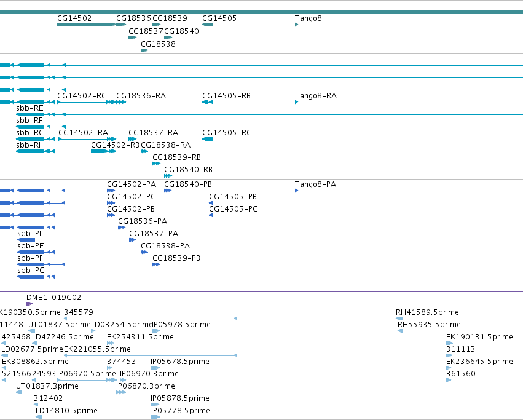Select EST IP05678.5prime

pyautogui.click(x=155, y=368)
